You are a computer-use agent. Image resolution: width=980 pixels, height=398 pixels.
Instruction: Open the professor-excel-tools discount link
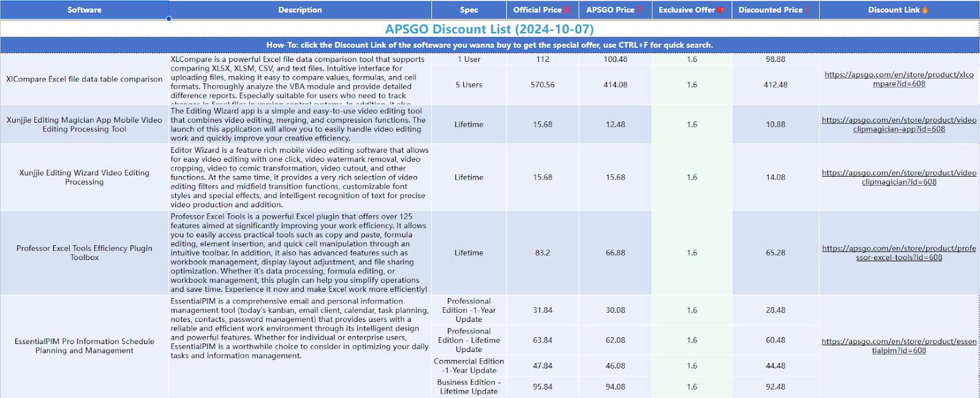pos(899,253)
